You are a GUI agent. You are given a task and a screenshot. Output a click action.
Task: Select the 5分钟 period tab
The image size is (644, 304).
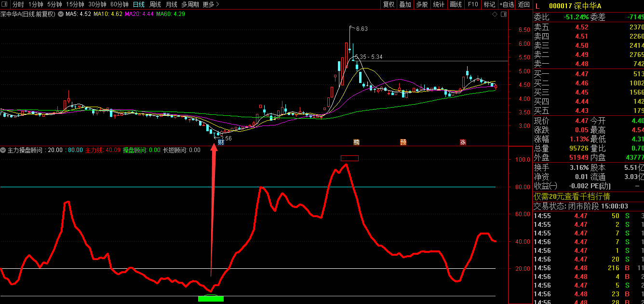pyautogui.click(x=54, y=4)
